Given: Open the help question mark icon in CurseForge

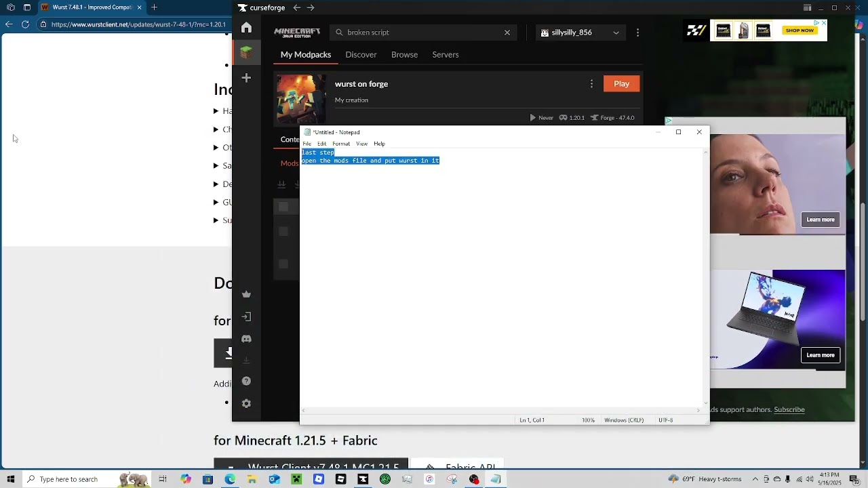Looking at the screenshot, I should pos(246,381).
